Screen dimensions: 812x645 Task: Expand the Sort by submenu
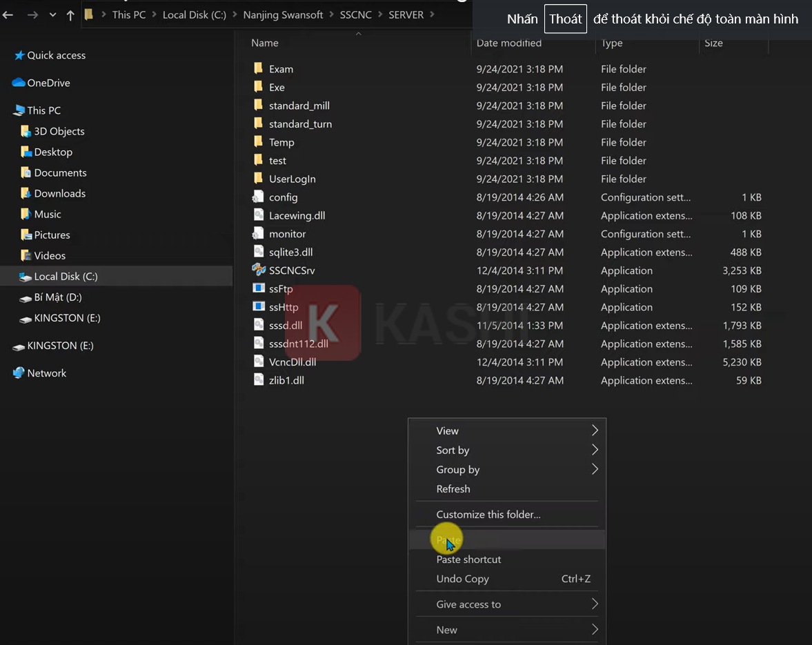point(453,450)
